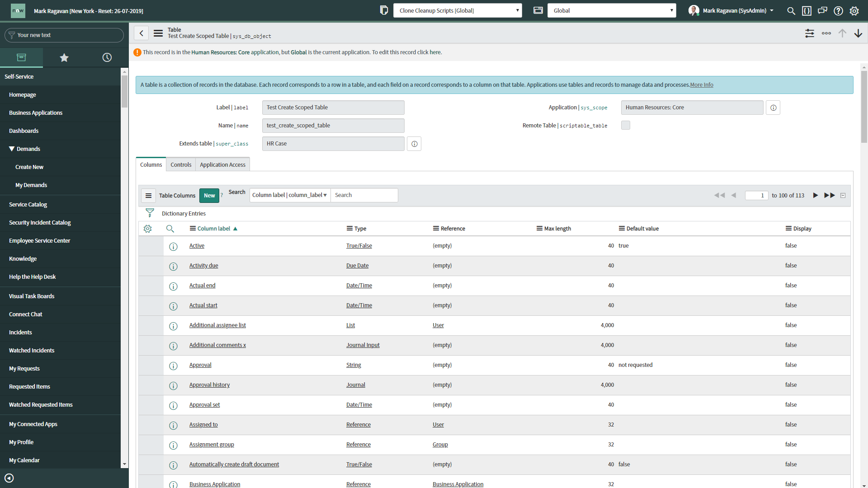The width and height of the screenshot is (868, 488).
Task: Preview the Approval history row info icon
Action: point(173,385)
